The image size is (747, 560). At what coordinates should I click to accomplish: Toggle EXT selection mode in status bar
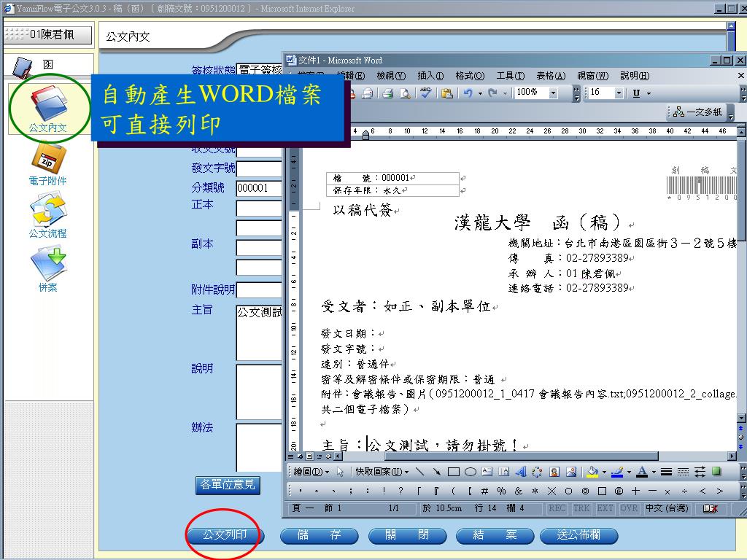pos(605,508)
